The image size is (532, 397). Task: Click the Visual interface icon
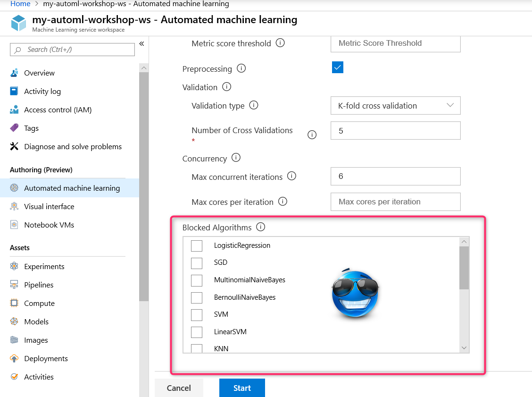point(14,206)
